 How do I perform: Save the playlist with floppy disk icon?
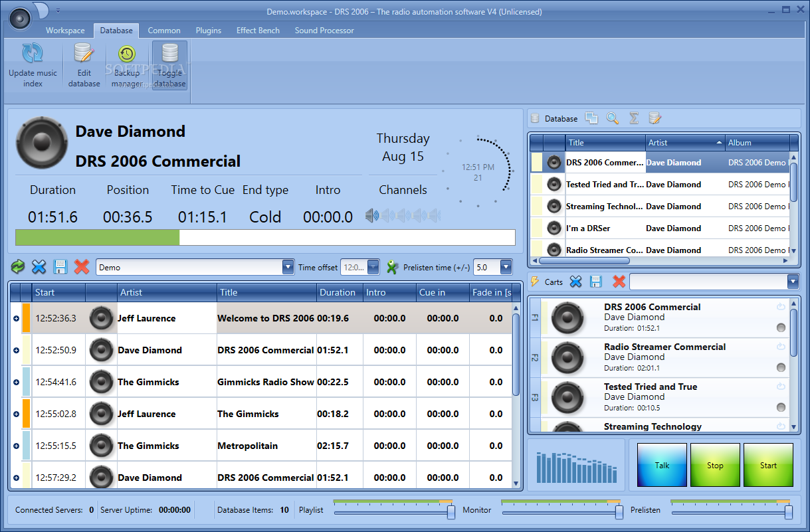(x=60, y=267)
